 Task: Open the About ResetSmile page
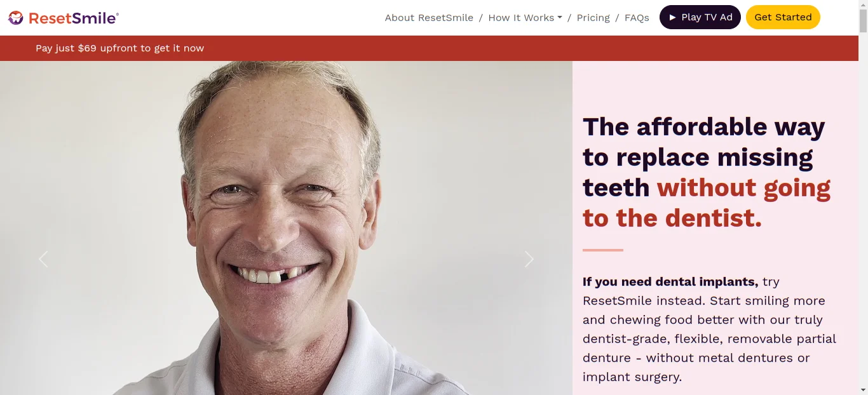pos(429,18)
